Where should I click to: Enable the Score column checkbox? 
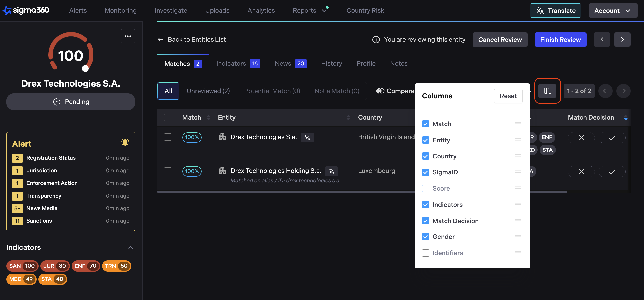coord(425,188)
